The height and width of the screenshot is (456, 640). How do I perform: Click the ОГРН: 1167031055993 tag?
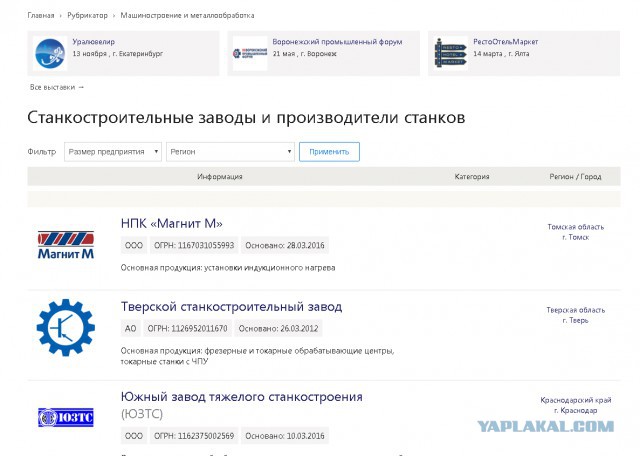point(194,245)
